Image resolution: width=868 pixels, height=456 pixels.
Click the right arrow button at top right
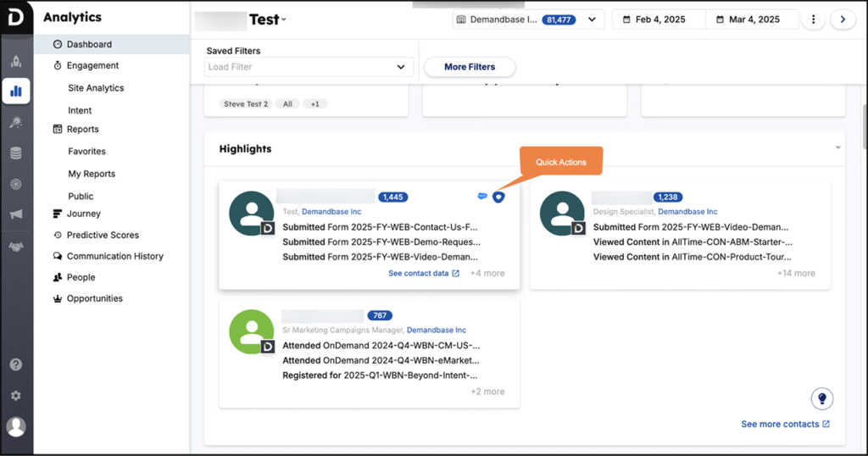(843, 19)
